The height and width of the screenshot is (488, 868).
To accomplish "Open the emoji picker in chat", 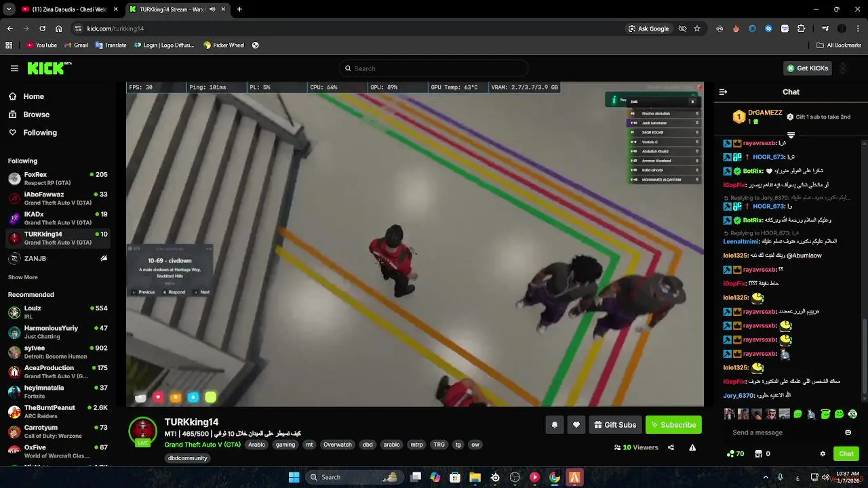I will tap(848, 432).
